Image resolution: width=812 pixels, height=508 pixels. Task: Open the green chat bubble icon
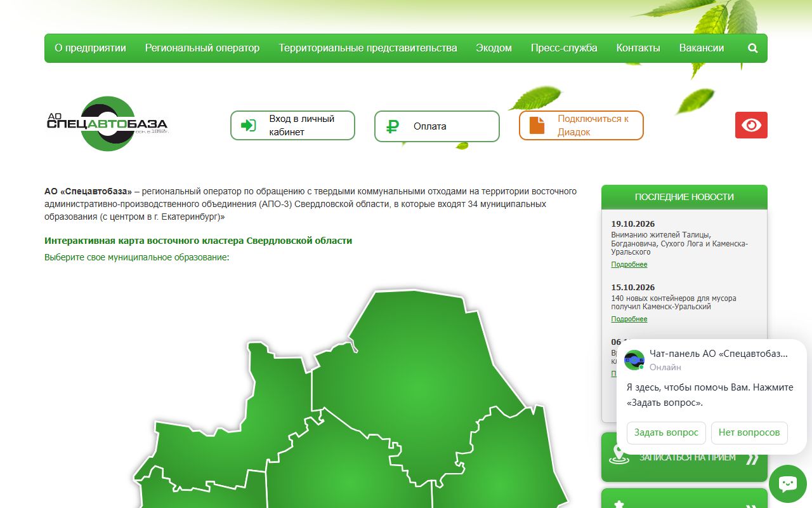click(788, 484)
